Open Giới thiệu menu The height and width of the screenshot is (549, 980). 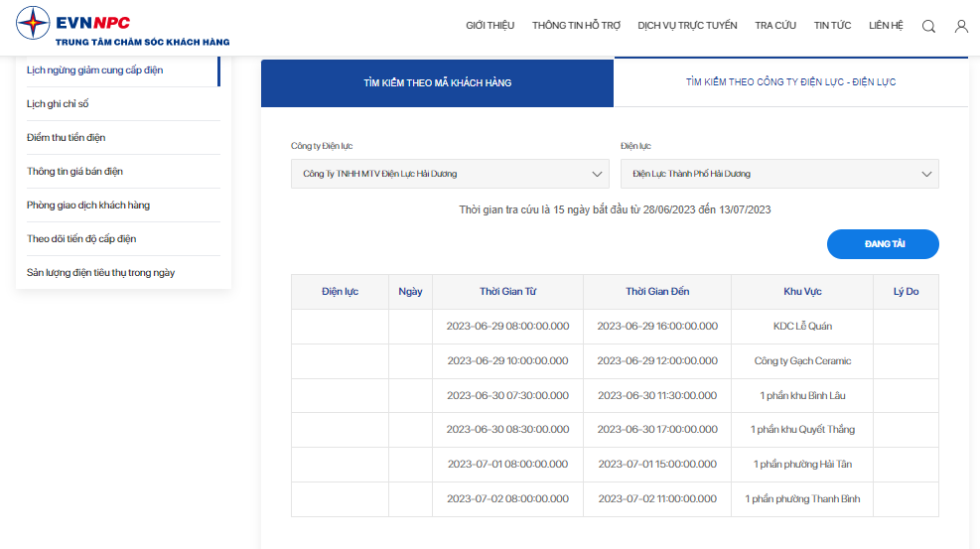pyautogui.click(x=490, y=26)
